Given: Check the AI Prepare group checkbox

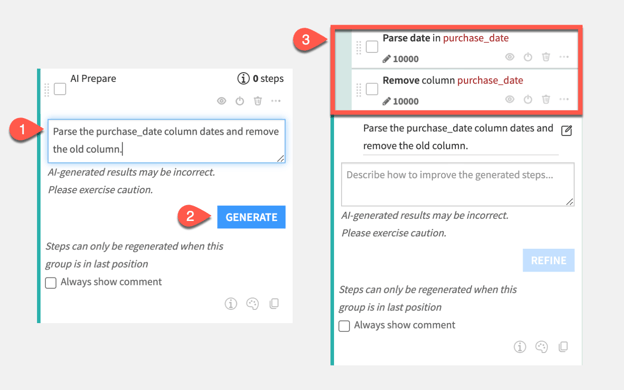Looking at the screenshot, I should [x=60, y=89].
